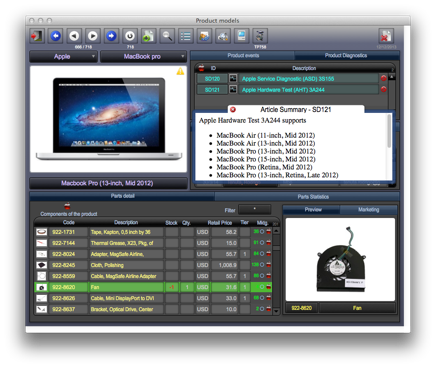
Task: Click Apple Hardware Test (AHT) 3A244 entry
Action: click(308, 89)
